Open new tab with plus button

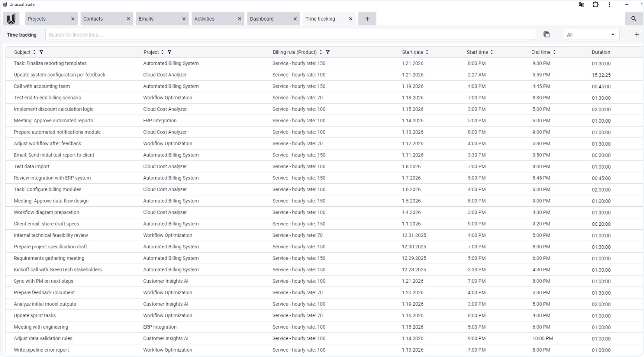tap(367, 19)
